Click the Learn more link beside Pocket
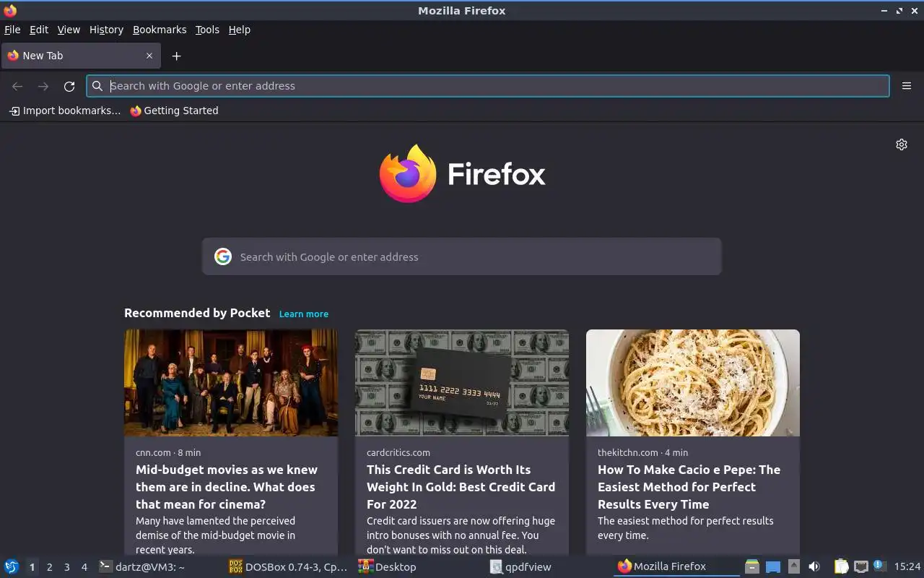This screenshot has width=924, height=578. click(304, 314)
